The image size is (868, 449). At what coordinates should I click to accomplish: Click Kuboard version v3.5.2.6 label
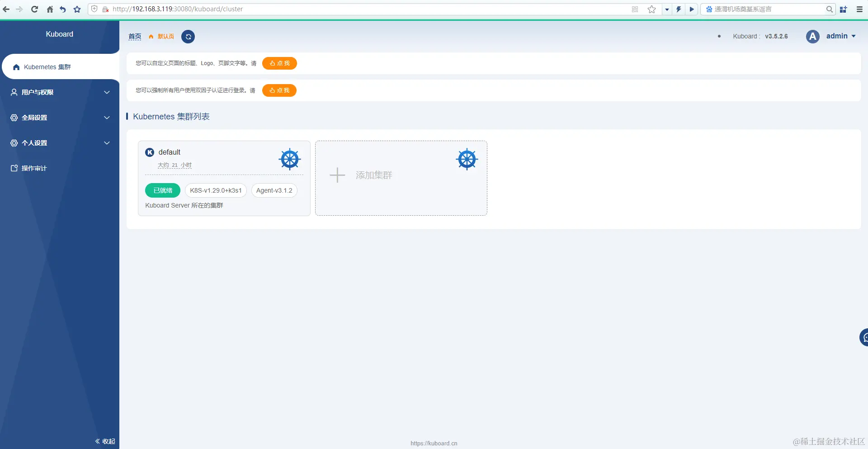pyautogui.click(x=760, y=36)
